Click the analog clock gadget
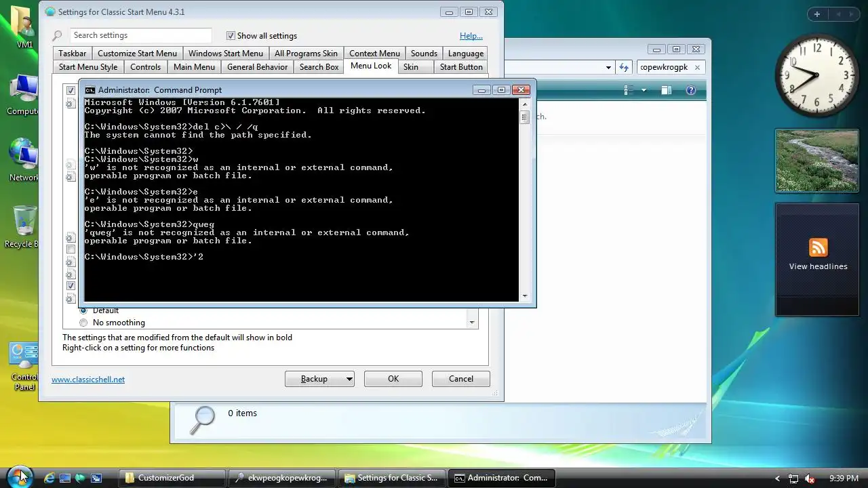Screen dimensions: 868x488 click(816, 75)
